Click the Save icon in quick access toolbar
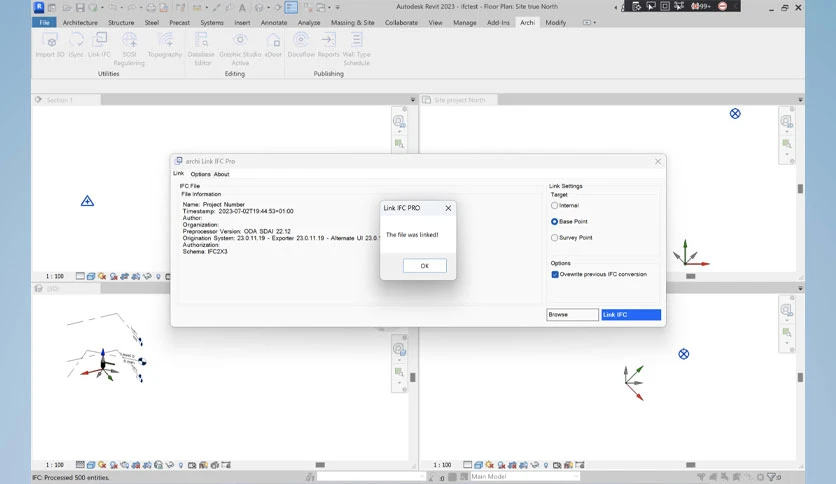Viewport: 836px width, 484px height. click(x=80, y=7)
